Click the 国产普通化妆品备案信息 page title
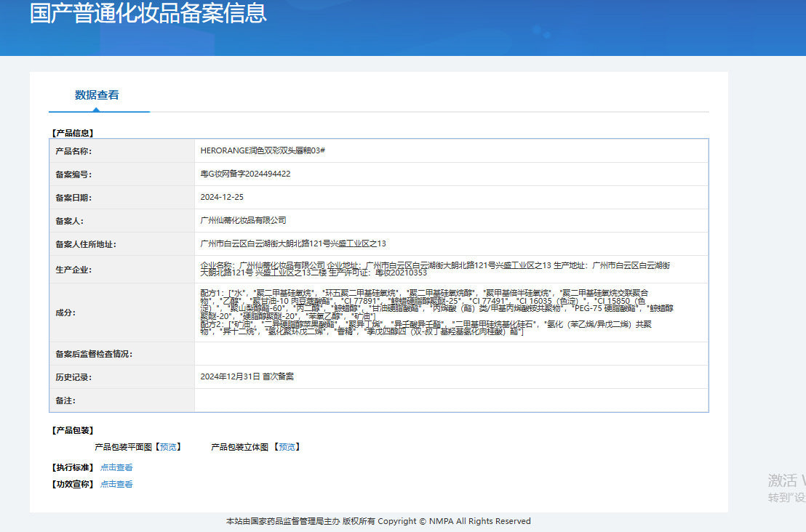Screen dimensions: 806x532 pos(148,13)
